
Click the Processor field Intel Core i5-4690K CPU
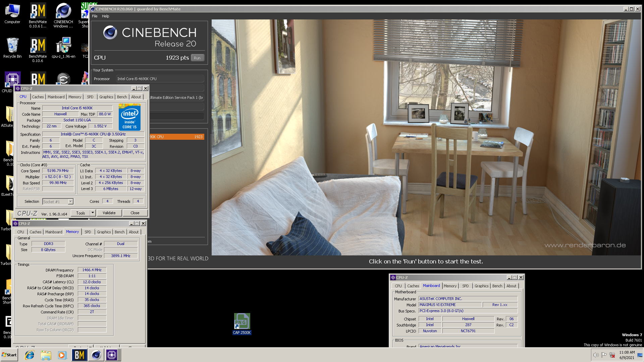[x=160, y=79]
